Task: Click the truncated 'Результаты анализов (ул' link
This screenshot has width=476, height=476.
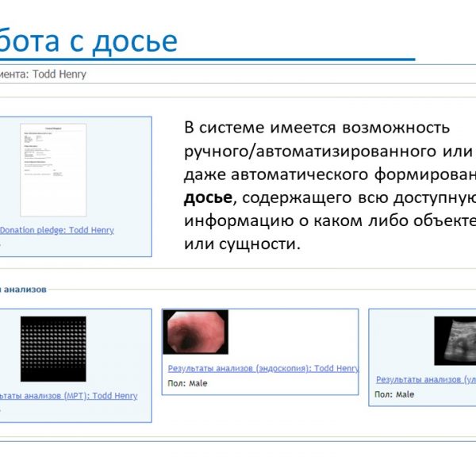Action: click(425, 380)
